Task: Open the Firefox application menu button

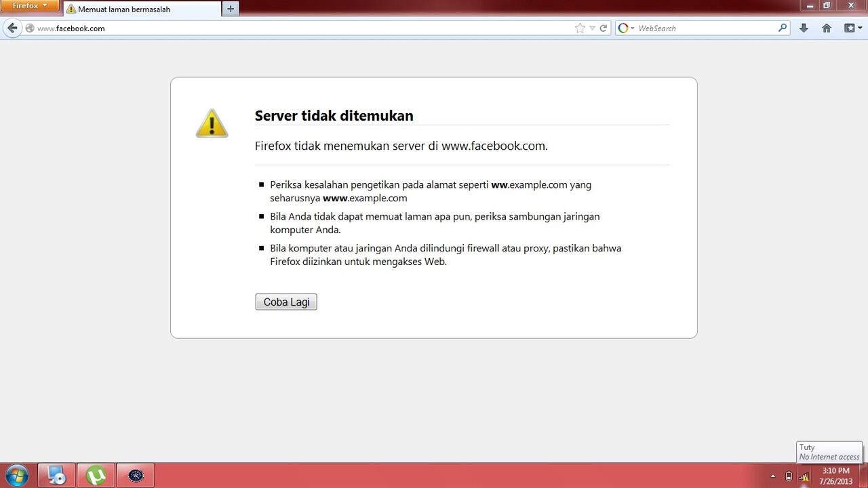Action: tap(30, 6)
